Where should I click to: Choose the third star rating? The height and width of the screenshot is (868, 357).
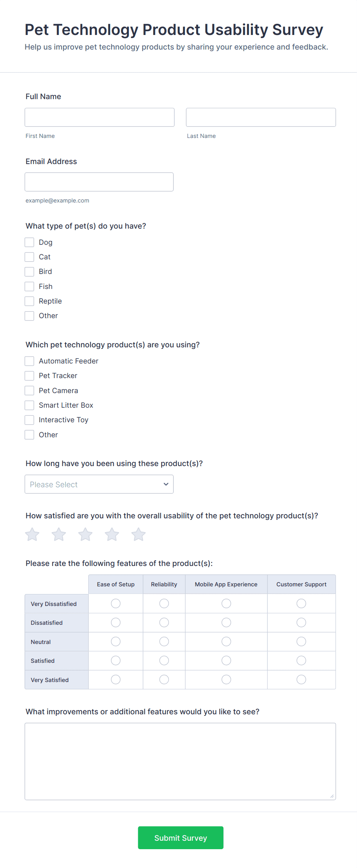[85, 534]
